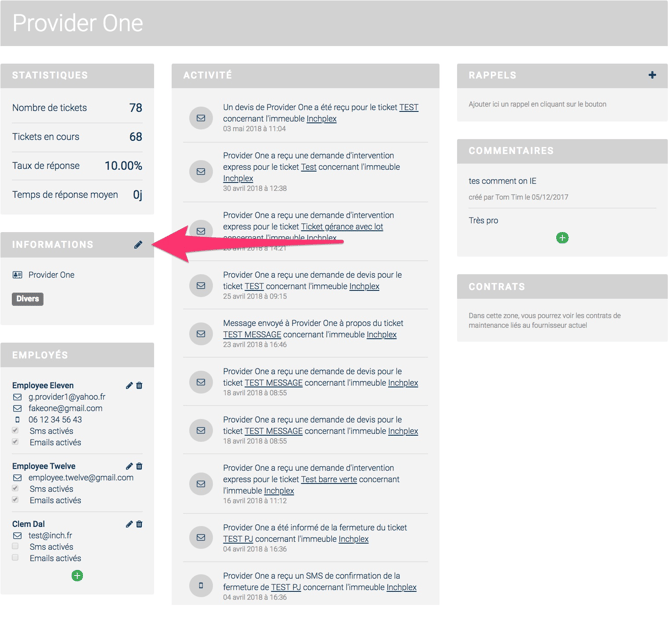The height and width of the screenshot is (623, 670).
Task: Click the pencil icon in Informations header
Action: click(138, 245)
